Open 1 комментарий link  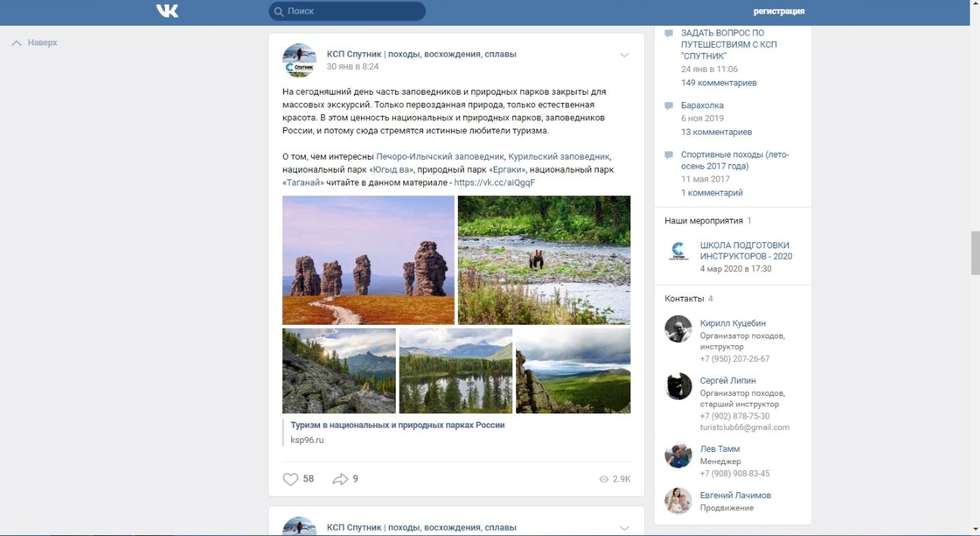(712, 192)
